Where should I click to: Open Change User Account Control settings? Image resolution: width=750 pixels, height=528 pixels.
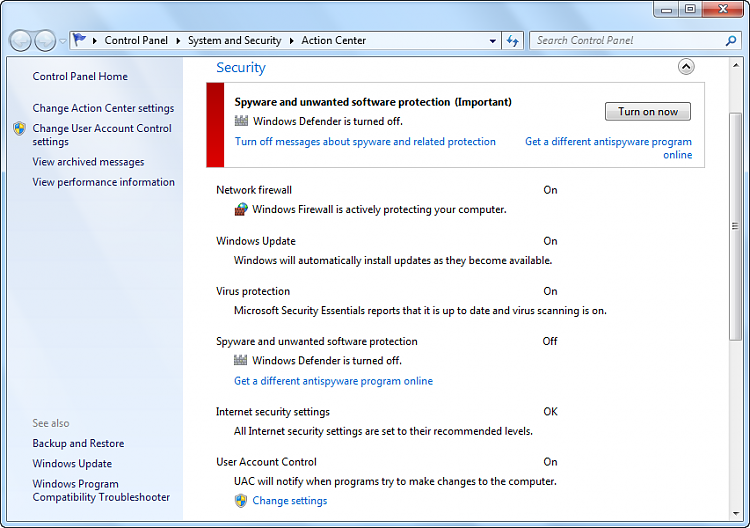tap(102, 135)
